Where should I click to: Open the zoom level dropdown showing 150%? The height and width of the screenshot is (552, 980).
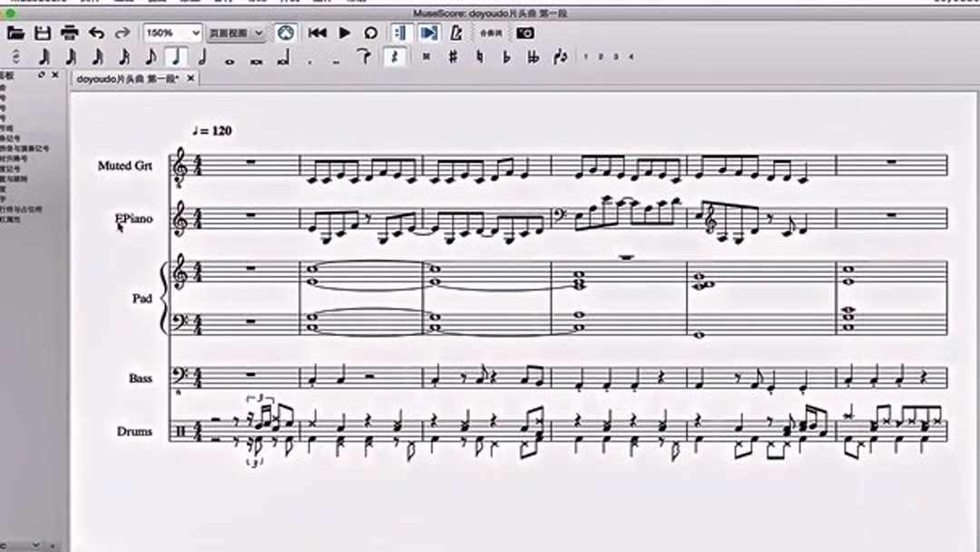172,33
